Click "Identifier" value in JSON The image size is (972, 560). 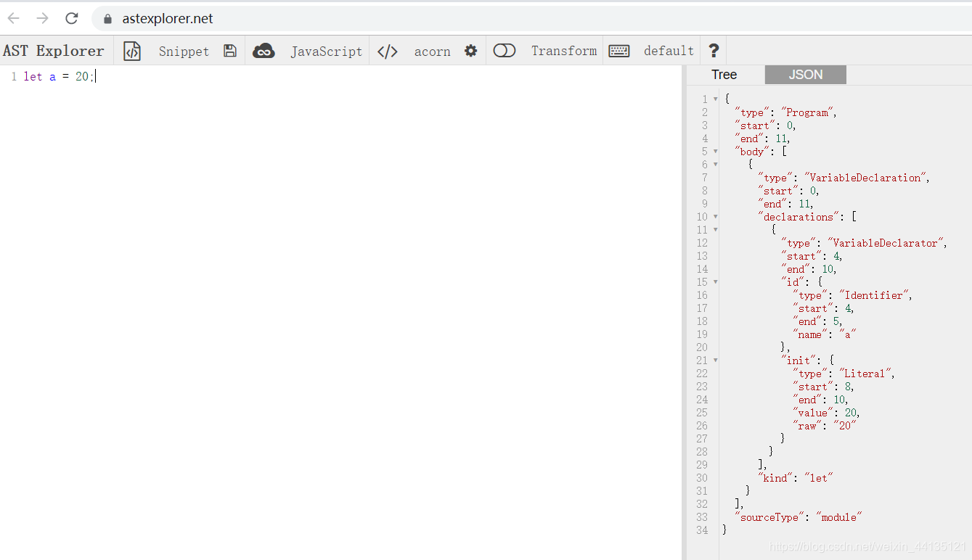point(875,295)
